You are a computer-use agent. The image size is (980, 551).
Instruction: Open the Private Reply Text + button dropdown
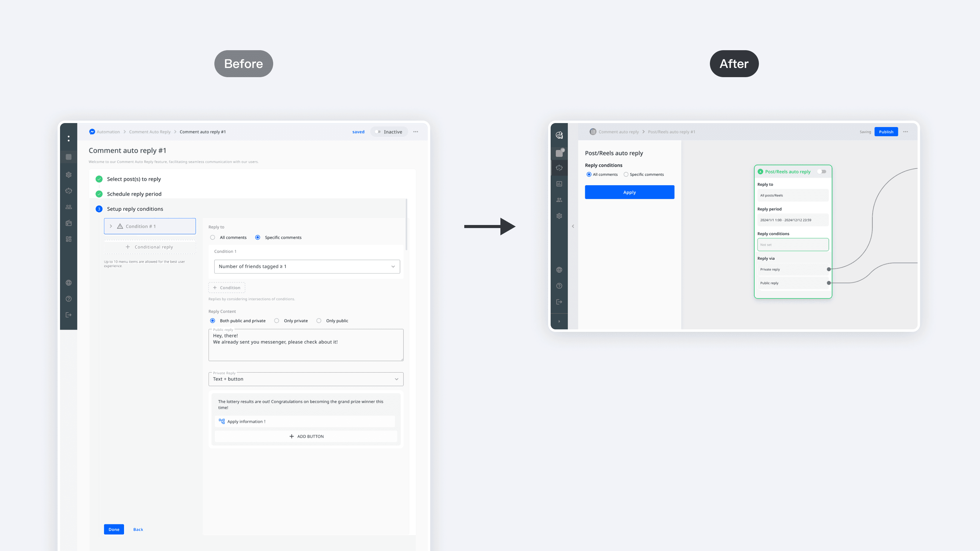click(306, 379)
